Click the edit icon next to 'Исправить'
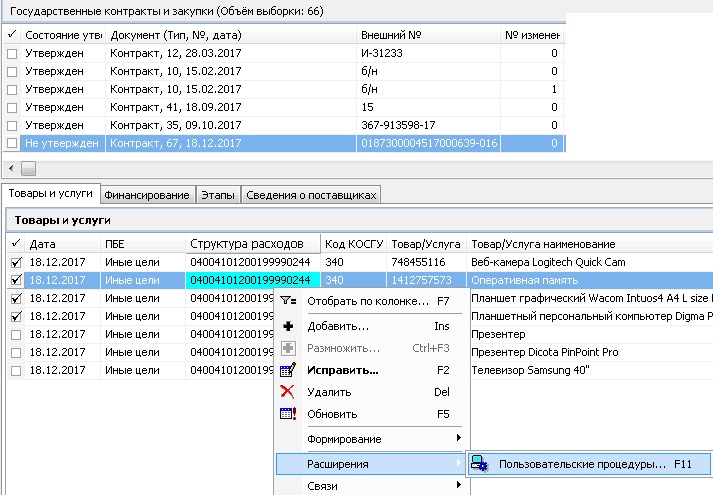Image resolution: width=713 pixels, height=495 pixels. point(288,370)
